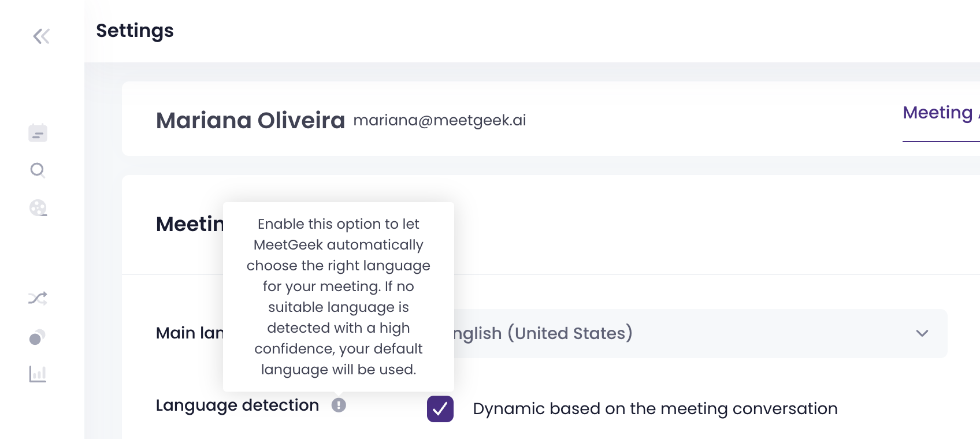The width and height of the screenshot is (980, 439).
Task: Click the Meeting section heading
Action: click(190, 224)
